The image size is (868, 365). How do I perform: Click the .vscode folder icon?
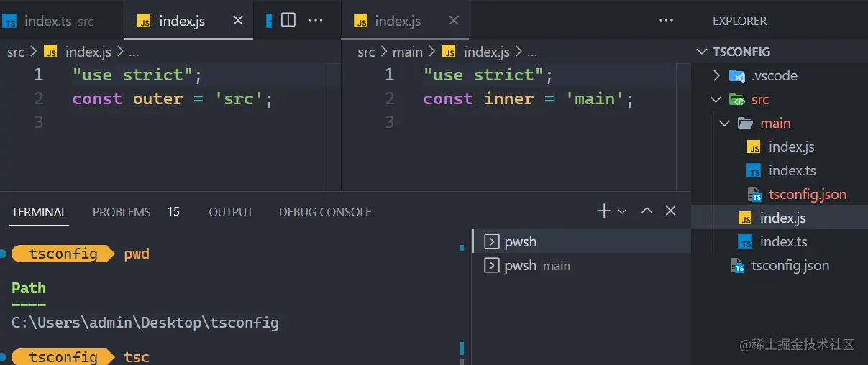pos(736,75)
